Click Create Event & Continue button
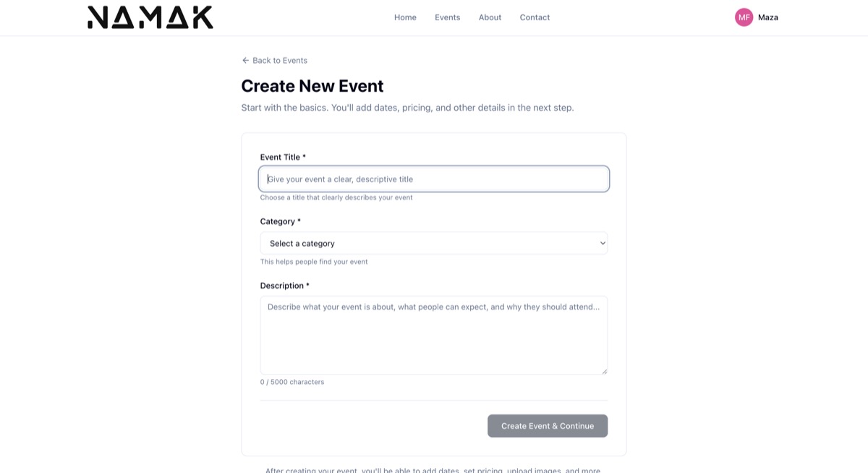This screenshot has width=868, height=473. click(x=548, y=426)
